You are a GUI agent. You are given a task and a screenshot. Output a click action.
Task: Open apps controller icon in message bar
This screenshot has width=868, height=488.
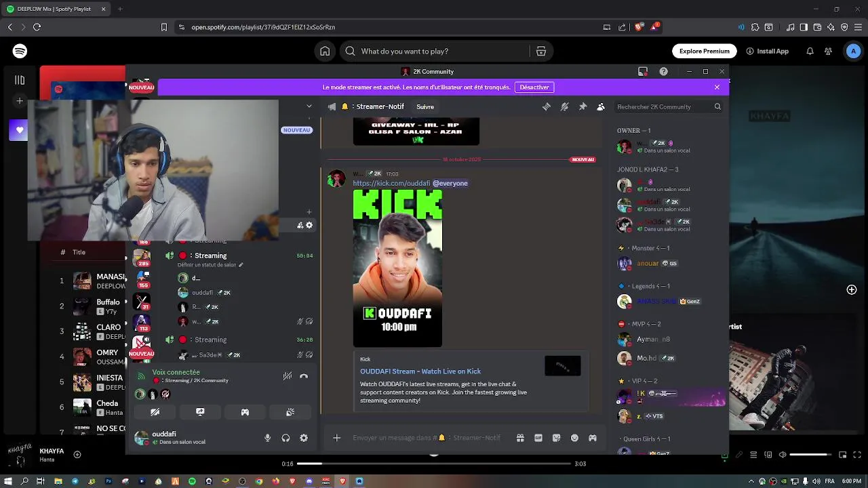pyautogui.click(x=593, y=438)
